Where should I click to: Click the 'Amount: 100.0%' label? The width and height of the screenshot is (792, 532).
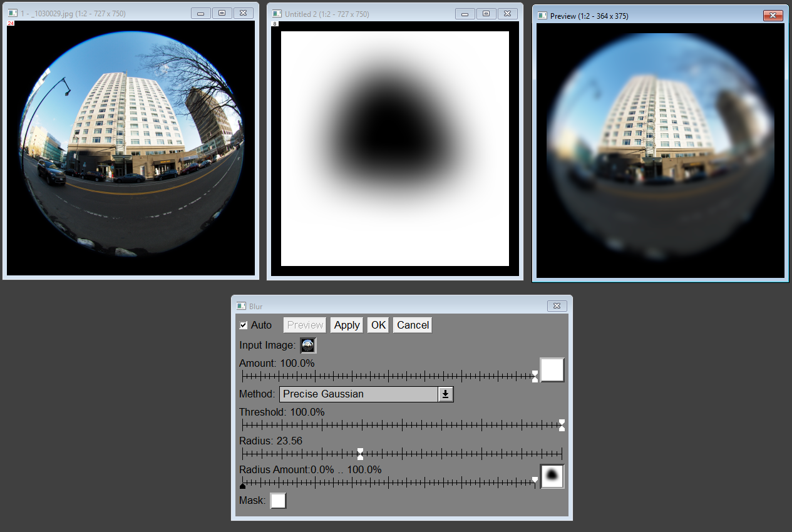click(277, 363)
